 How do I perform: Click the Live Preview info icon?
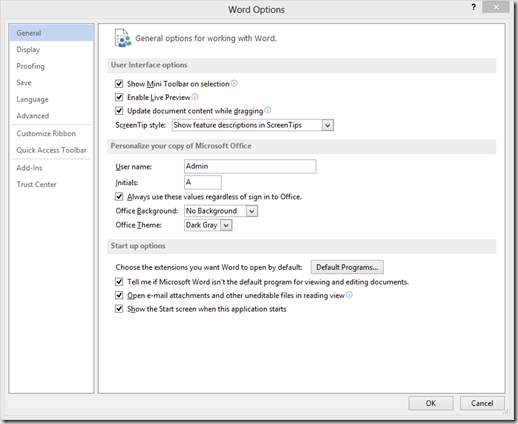coord(195,97)
